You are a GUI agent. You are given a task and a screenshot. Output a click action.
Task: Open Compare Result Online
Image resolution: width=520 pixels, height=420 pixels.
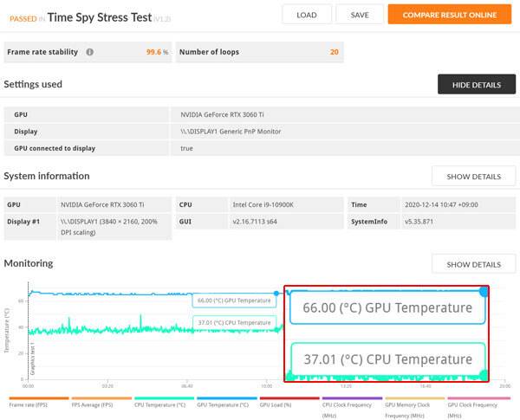tap(450, 15)
